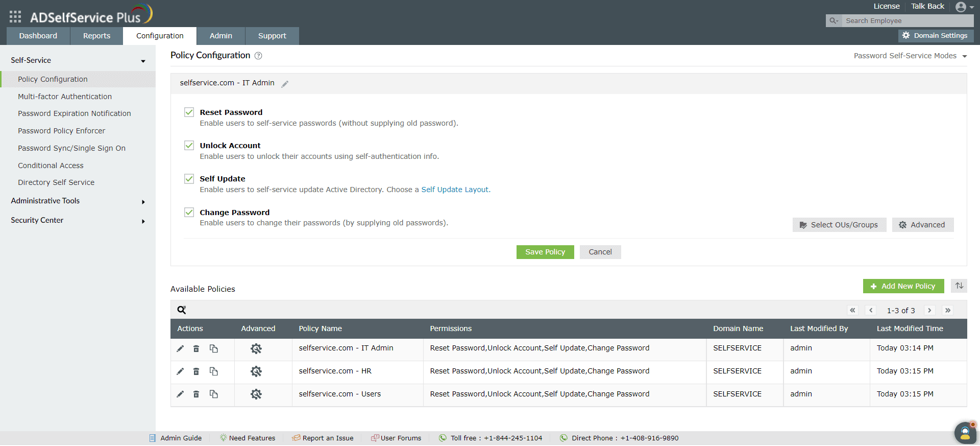The image size is (980, 446).
Task: Click the employee search magnifier icon
Action: (834, 21)
